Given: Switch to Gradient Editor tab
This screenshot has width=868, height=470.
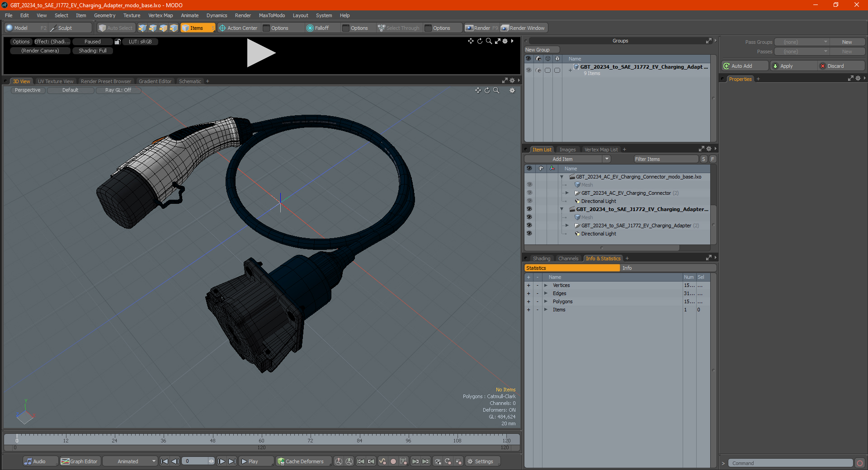Looking at the screenshot, I should (155, 81).
